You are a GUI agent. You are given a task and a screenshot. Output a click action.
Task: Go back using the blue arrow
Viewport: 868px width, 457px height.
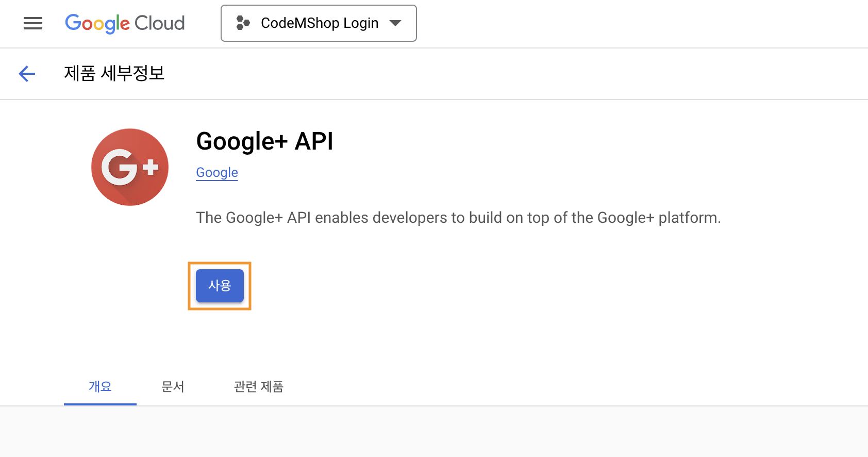point(27,74)
